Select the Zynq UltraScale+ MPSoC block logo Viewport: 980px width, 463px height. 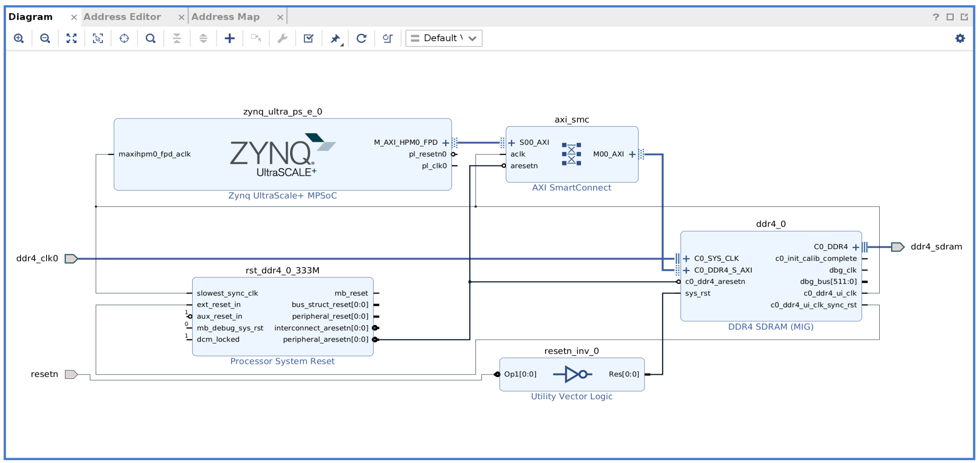[283, 155]
